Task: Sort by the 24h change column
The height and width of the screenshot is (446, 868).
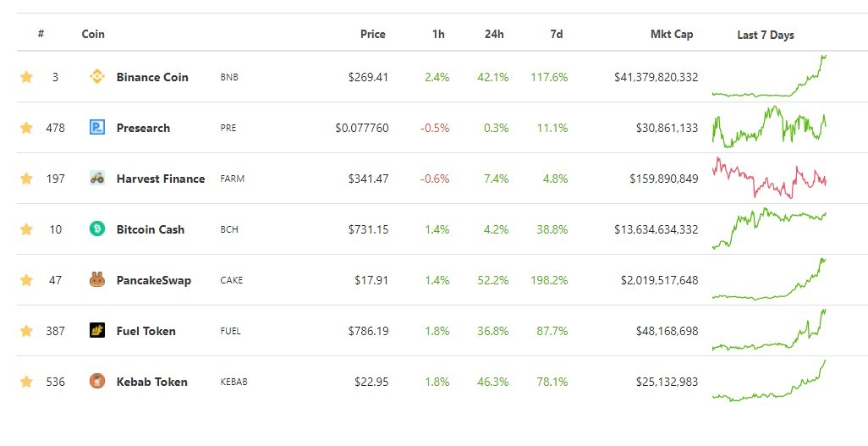Action: (x=494, y=34)
